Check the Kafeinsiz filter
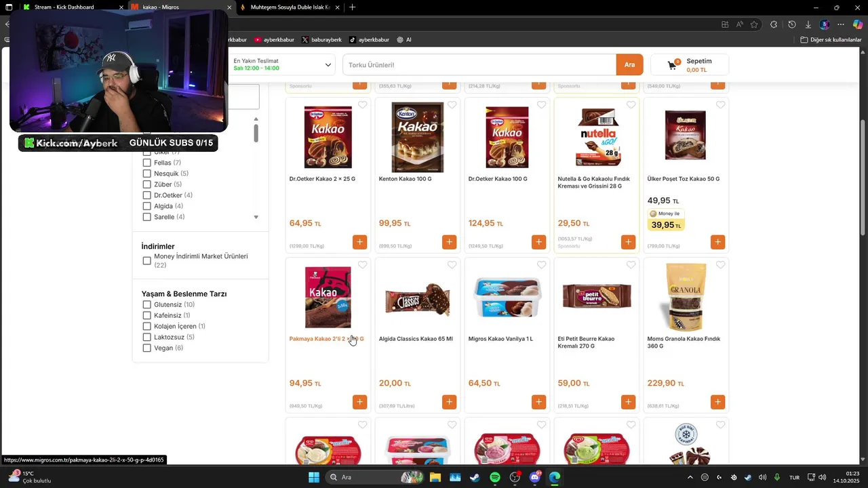The image size is (868, 488). (x=146, y=315)
